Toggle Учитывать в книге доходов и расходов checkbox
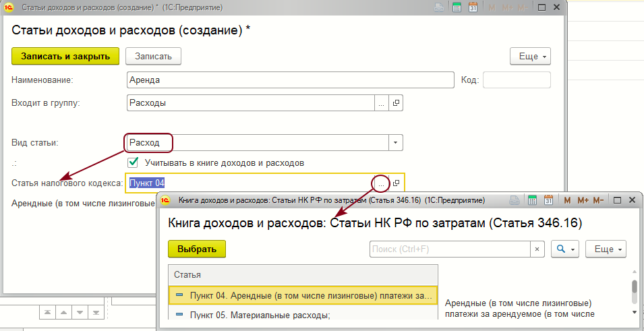 [x=134, y=162]
